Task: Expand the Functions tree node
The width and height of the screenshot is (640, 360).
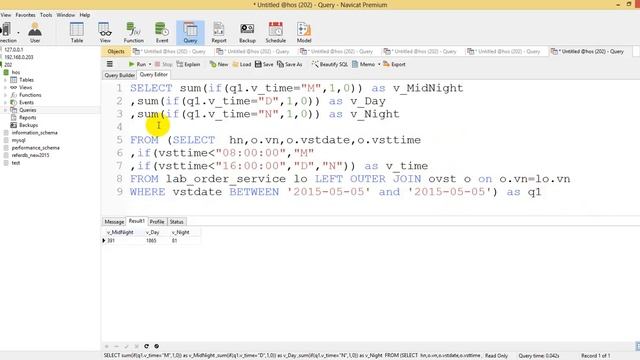Action: click(5, 95)
